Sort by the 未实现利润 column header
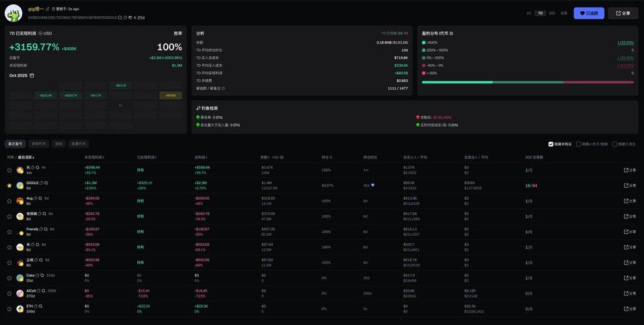The image size is (644, 325). [94, 157]
